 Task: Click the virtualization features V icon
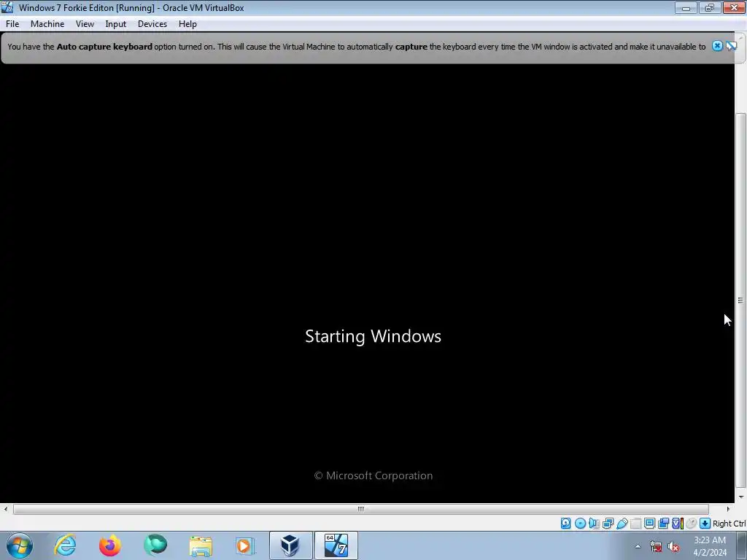[x=677, y=524]
